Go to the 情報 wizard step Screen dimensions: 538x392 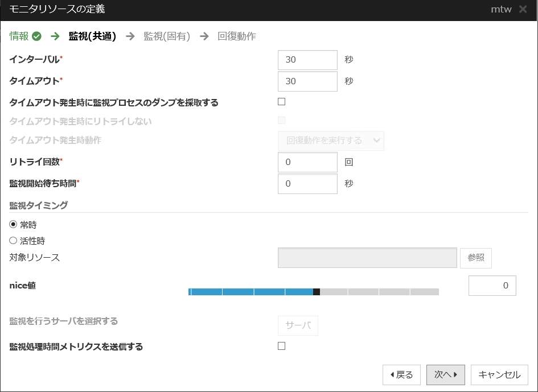coord(19,36)
